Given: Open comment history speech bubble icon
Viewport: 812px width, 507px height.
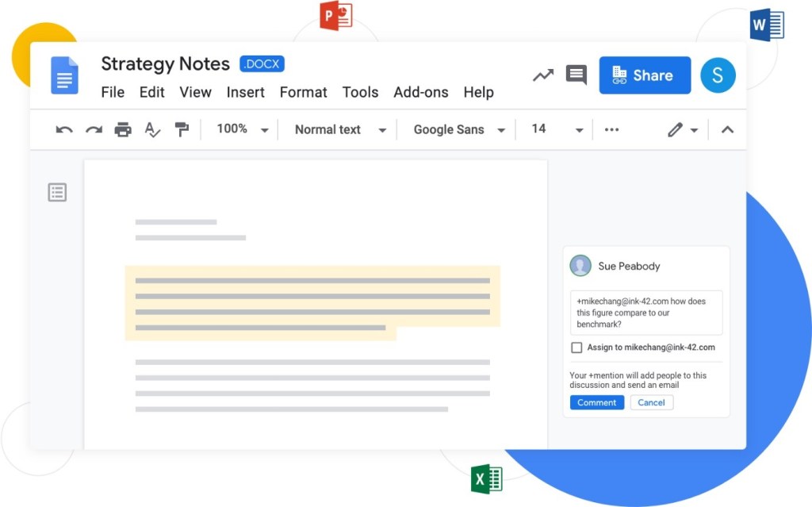Looking at the screenshot, I should 576,75.
